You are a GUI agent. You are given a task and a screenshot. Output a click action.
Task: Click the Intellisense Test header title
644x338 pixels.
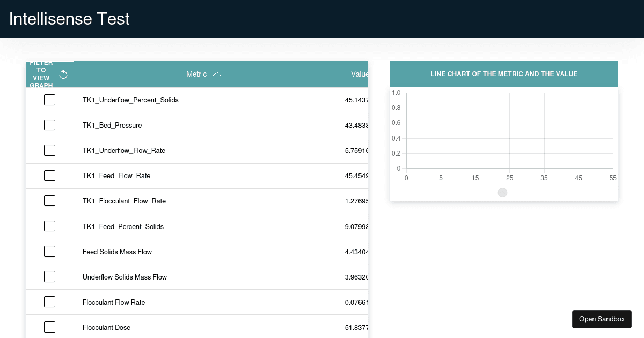click(x=70, y=19)
